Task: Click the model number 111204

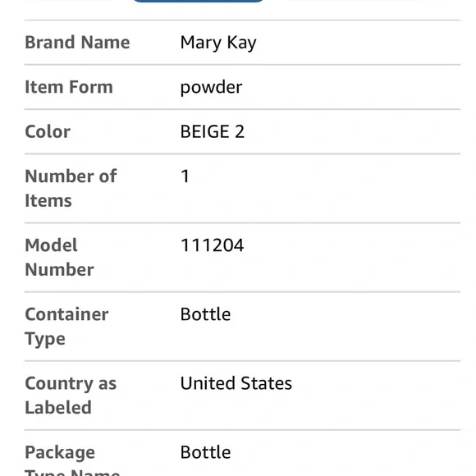Action: [212, 245]
